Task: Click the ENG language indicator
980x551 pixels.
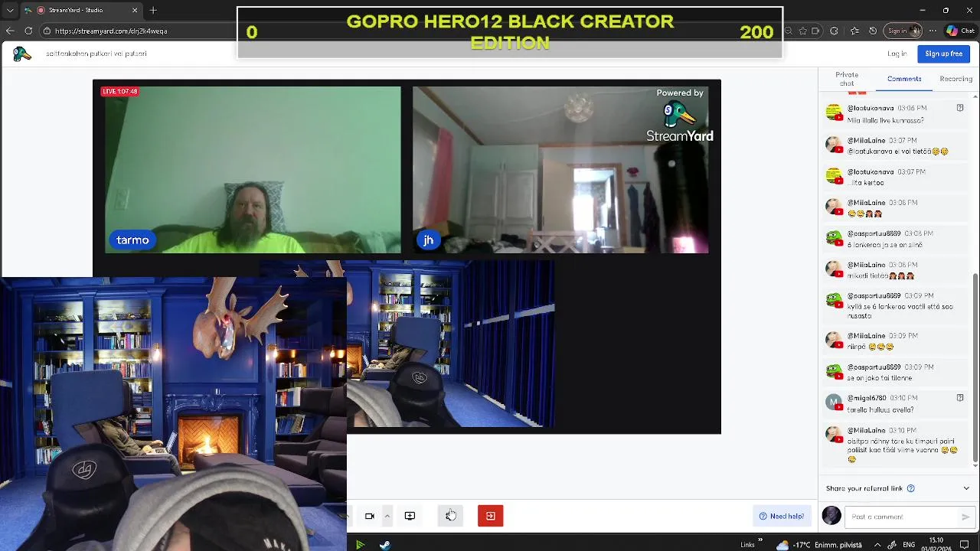Action: click(x=909, y=545)
